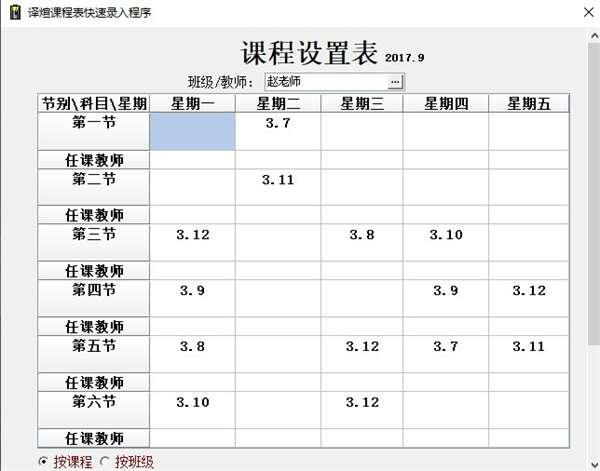Click the 第一节 row header

coord(93,131)
